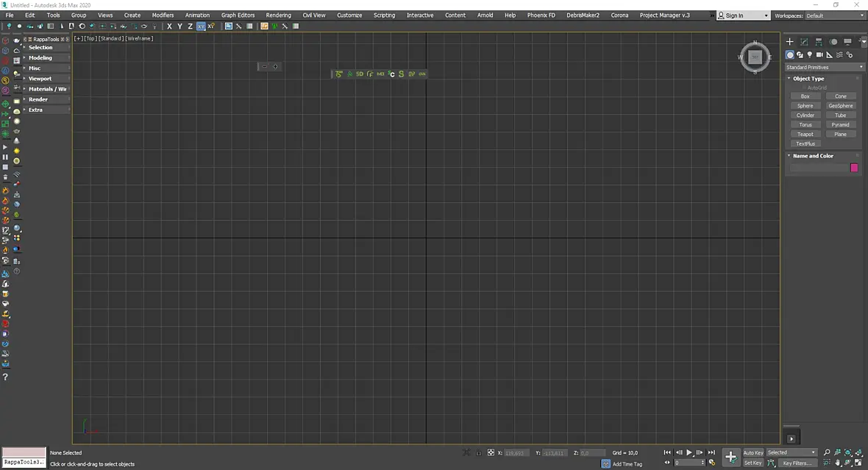Click the ViewCube in the viewport

pyautogui.click(x=755, y=57)
